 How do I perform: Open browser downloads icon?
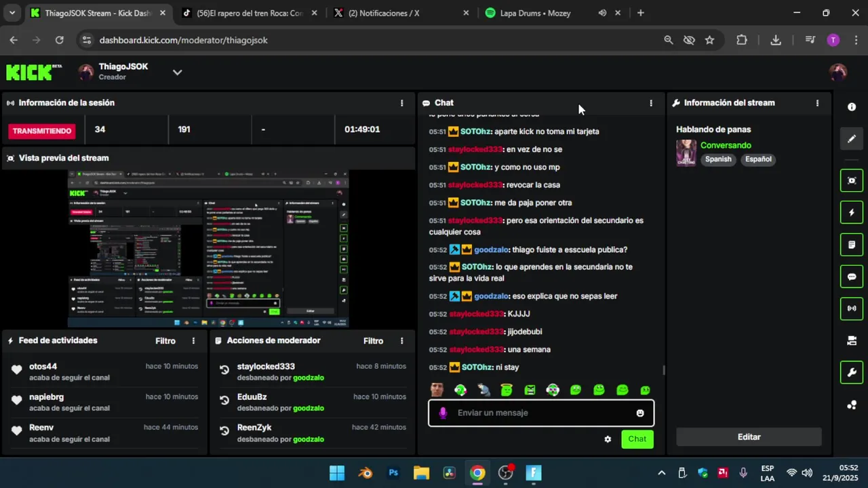tap(776, 40)
